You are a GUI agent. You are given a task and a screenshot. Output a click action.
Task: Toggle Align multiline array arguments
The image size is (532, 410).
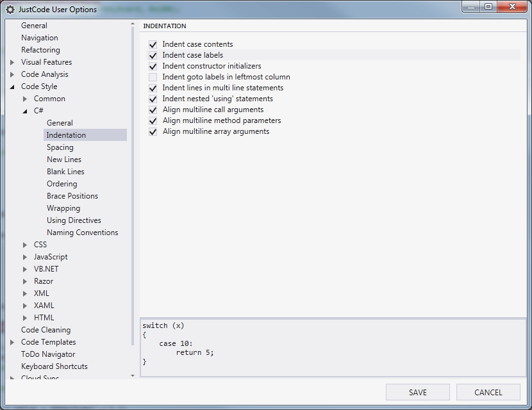tap(153, 131)
